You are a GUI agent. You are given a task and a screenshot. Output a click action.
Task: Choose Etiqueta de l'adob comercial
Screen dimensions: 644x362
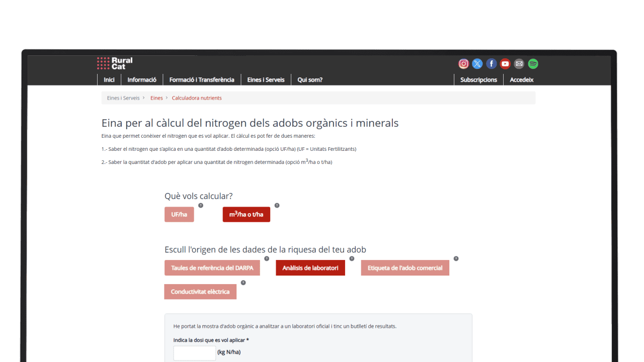coord(405,268)
